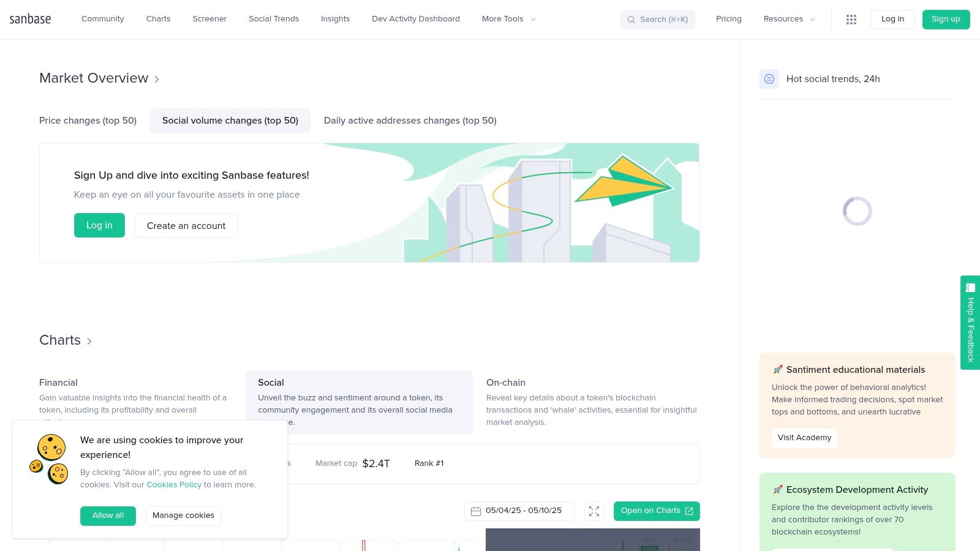
Task: Expand the More Tools dropdown
Action: 509,19
